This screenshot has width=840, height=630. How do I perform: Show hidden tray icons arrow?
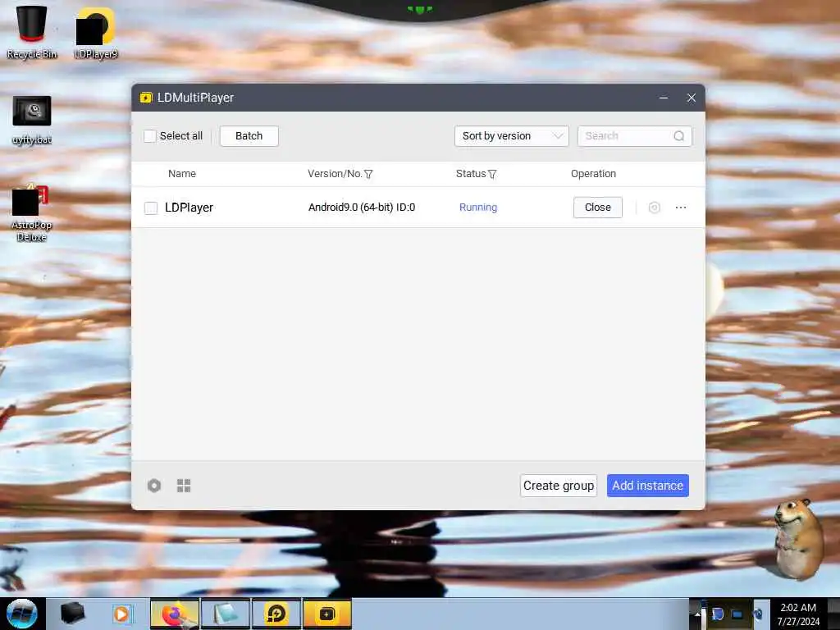pyautogui.click(x=697, y=614)
